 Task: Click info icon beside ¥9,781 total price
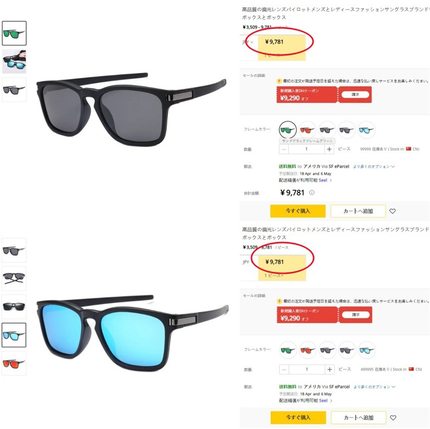(x=312, y=192)
